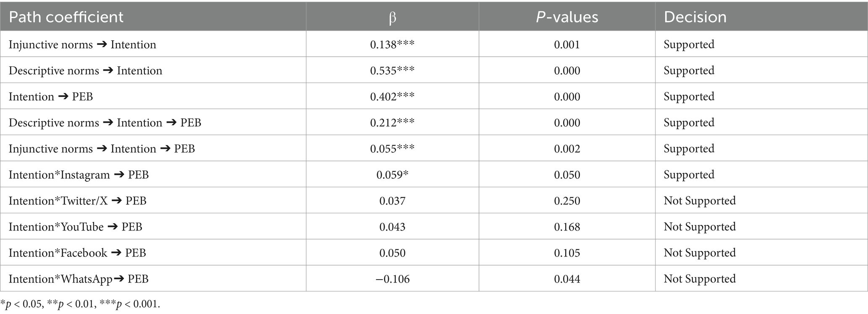Click the significance footnote below the table

pos(80,304)
